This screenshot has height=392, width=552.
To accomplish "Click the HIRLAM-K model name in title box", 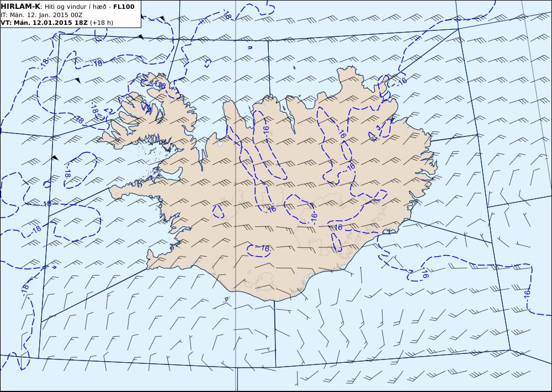I will pos(20,7).
